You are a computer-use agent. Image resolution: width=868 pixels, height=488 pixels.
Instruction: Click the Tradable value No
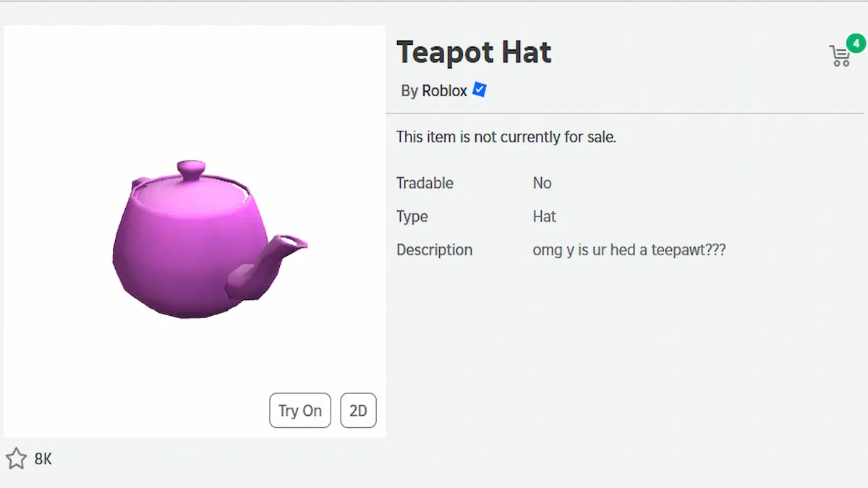(542, 183)
